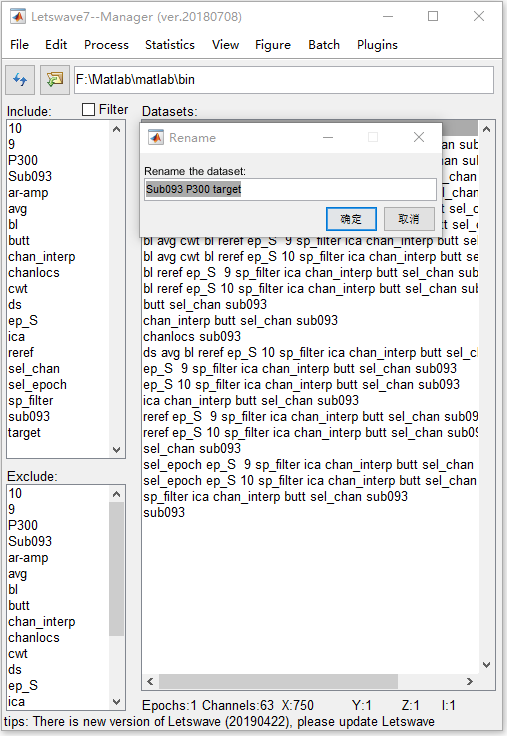Select 'avg' in Include list
This screenshot has width=507, height=736.
tap(17, 208)
